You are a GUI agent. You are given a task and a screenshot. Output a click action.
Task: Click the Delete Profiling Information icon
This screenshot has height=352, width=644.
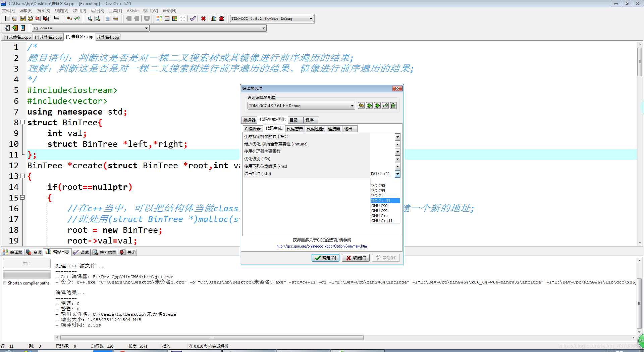[x=221, y=18]
